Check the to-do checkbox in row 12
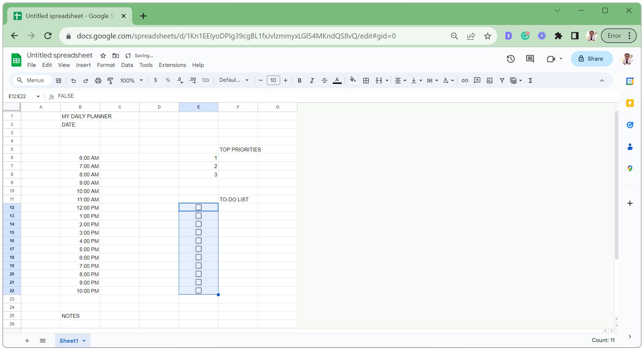644x350 pixels. tap(198, 207)
